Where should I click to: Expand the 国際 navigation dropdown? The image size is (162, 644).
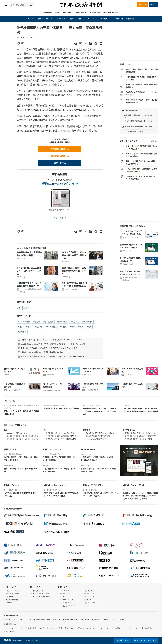click(x=80, y=19)
